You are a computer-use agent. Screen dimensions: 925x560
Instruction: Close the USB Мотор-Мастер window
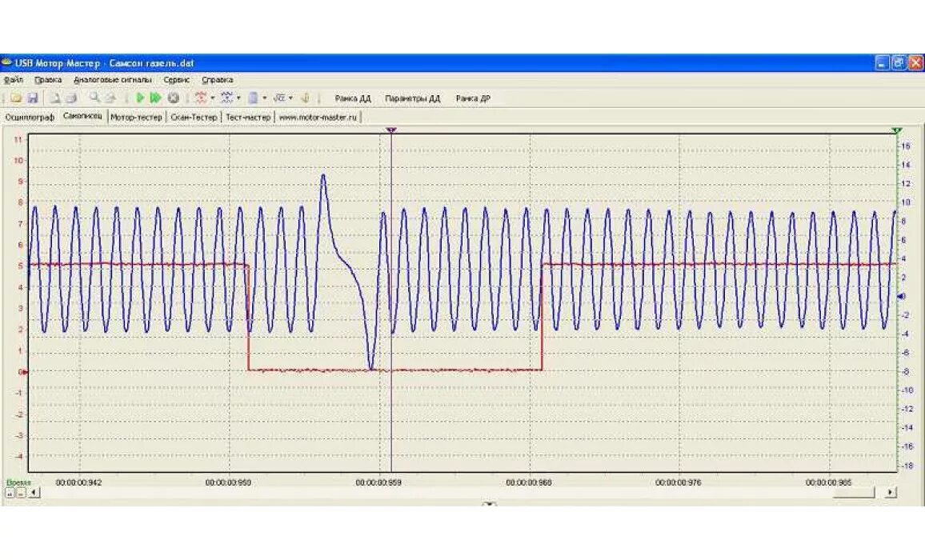[915, 62]
